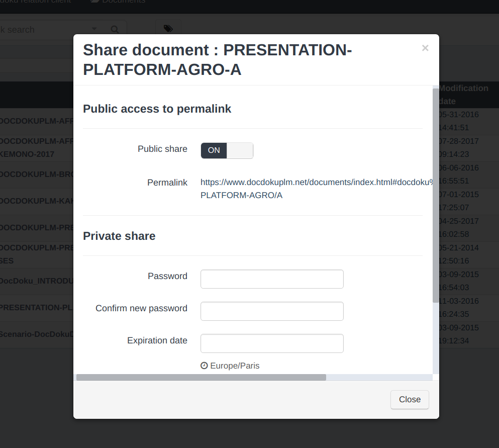Focus the Confirm new password field
Screen dimensions: 499x448
point(272,311)
